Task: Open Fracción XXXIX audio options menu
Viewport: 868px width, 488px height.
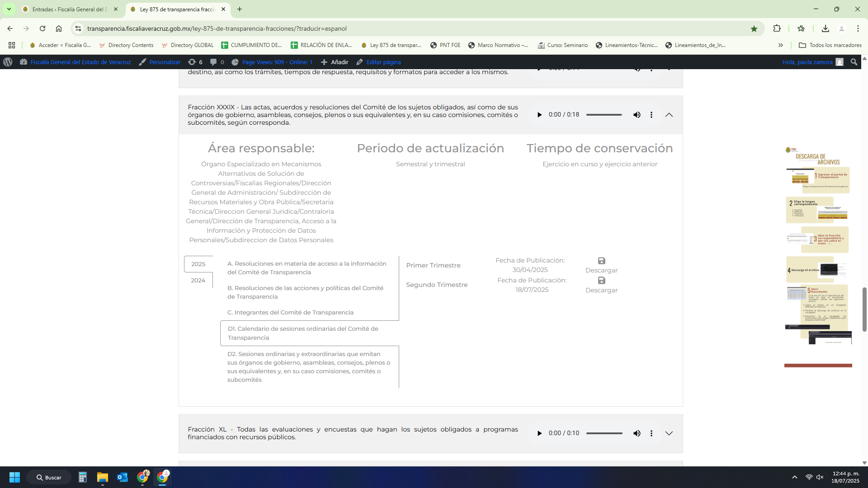Action: click(651, 115)
